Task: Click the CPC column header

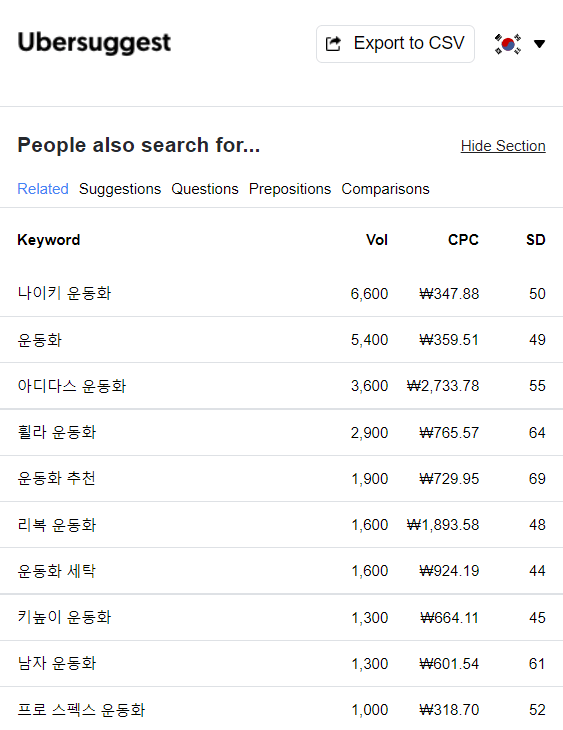Action: 463,240
